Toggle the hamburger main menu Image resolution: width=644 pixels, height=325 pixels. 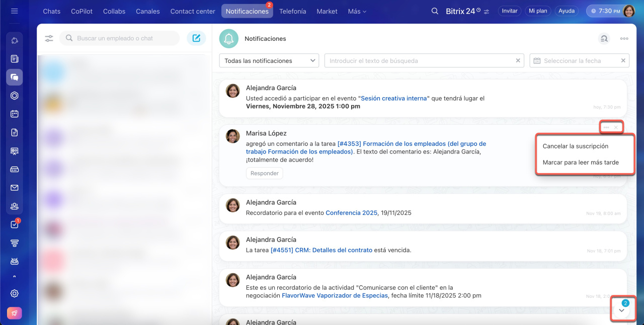coord(14,11)
